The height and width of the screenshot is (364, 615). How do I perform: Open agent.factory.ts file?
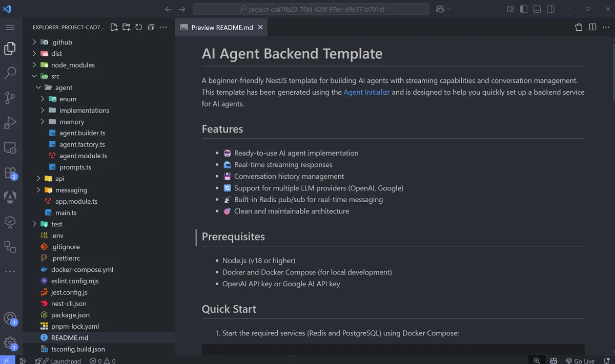click(x=82, y=144)
